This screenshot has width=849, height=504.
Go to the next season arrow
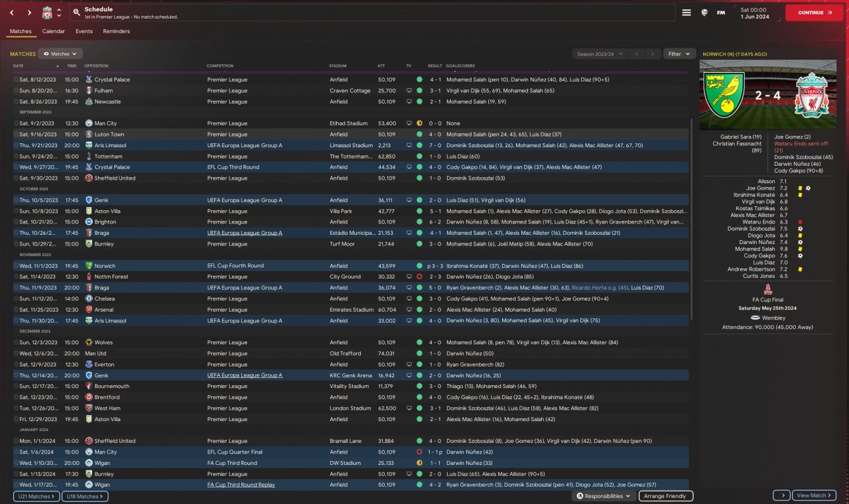[x=653, y=54]
